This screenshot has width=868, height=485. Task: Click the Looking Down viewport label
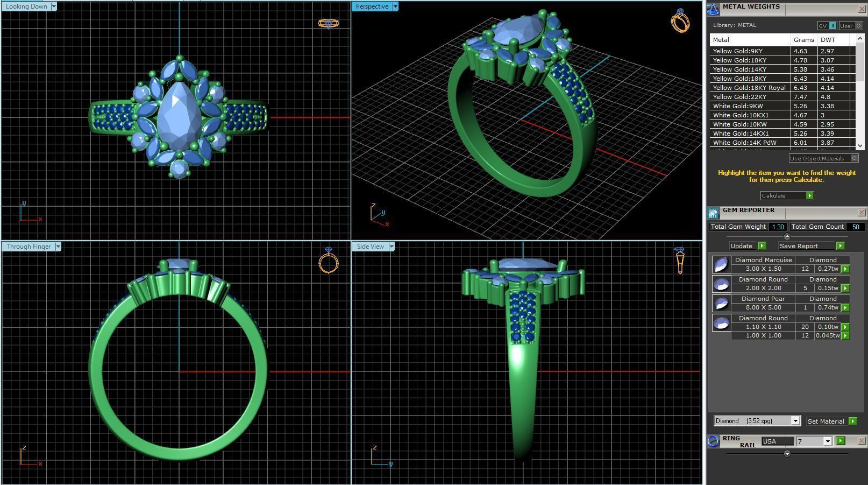point(26,6)
